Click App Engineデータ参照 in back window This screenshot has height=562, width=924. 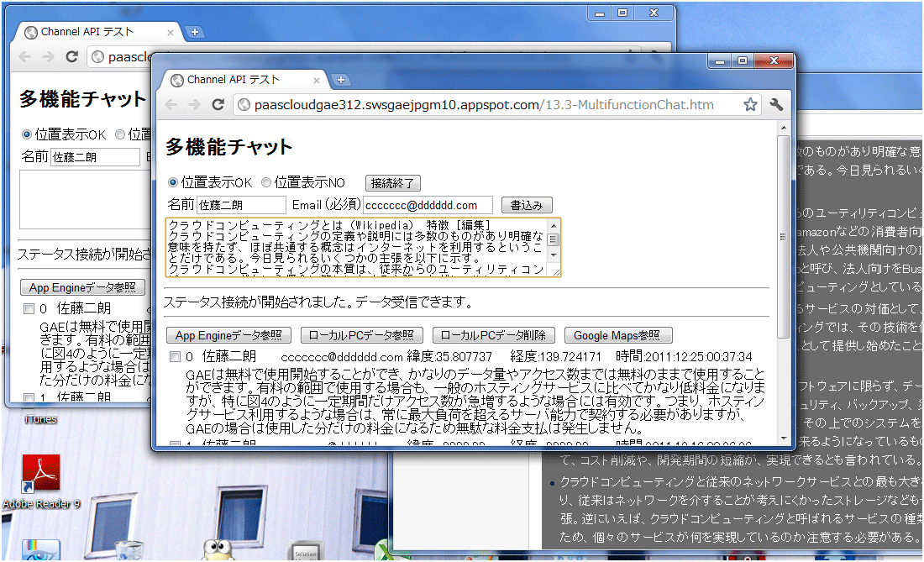(82, 287)
